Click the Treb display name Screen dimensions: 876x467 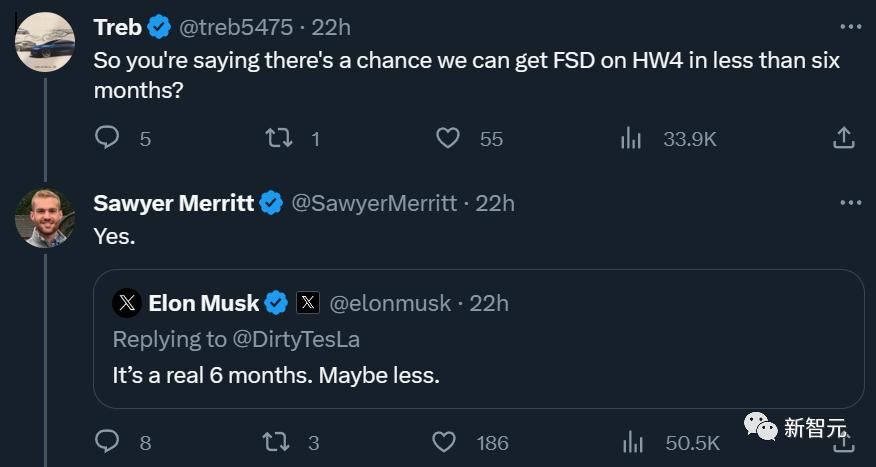pos(117,27)
